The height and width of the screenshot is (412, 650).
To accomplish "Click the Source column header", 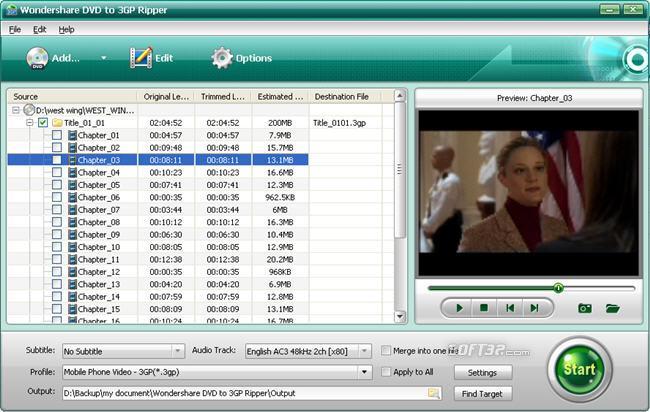I will click(72, 97).
